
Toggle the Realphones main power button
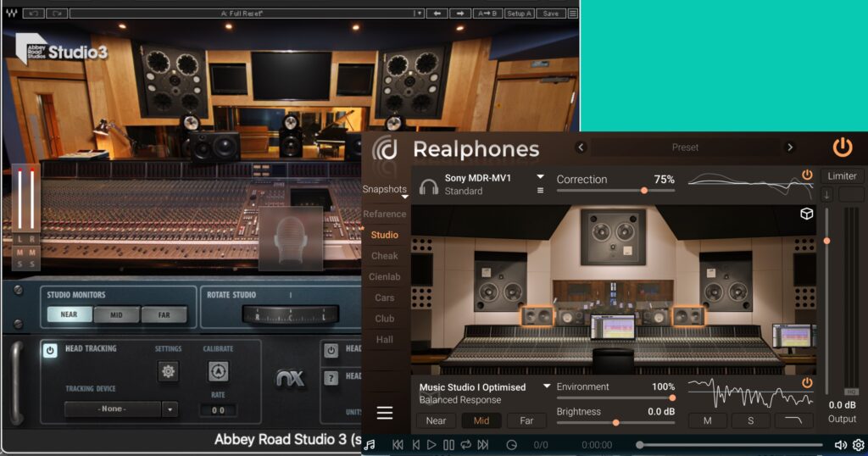point(843,147)
